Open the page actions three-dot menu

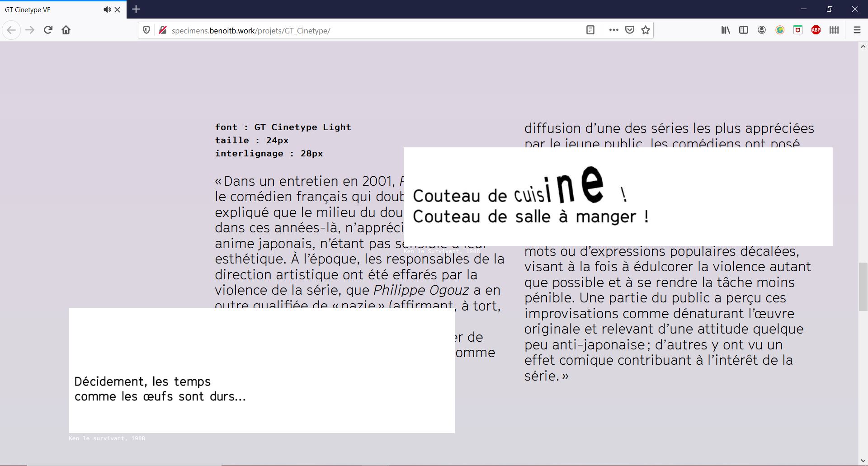pos(613,30)
